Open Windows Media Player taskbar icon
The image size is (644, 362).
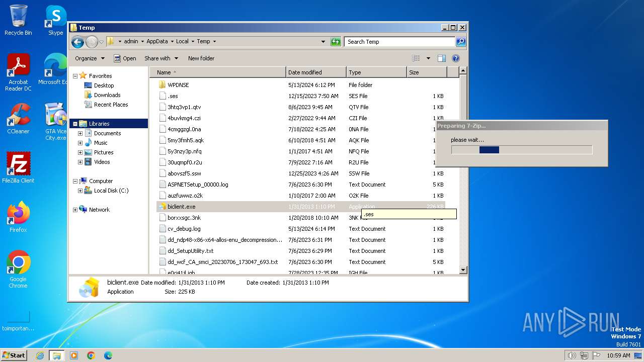[74, 355]
